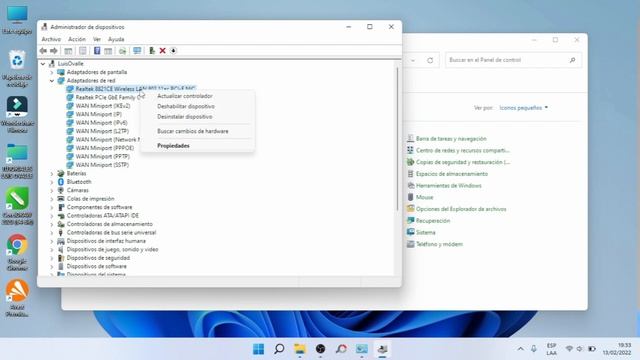The image size is (640, 360).
Task: Expand Controladoras de almacenamiento category
Action: point(52,224)
